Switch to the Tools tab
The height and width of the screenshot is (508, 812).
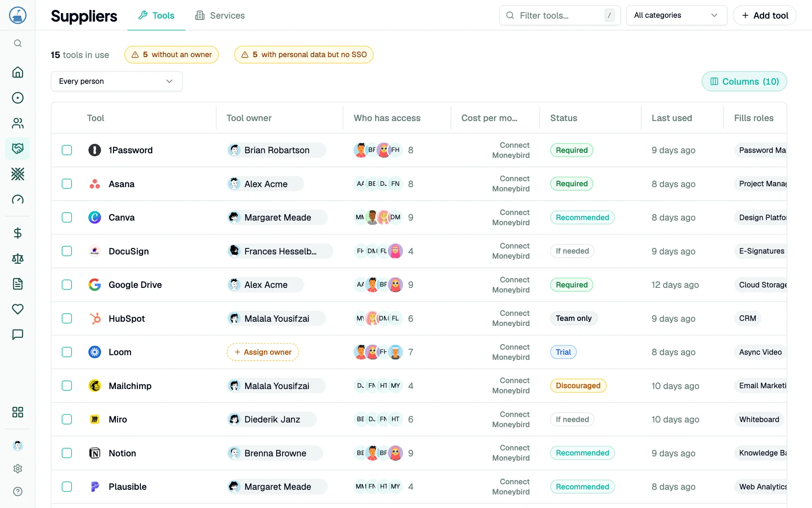pos(156,16)
